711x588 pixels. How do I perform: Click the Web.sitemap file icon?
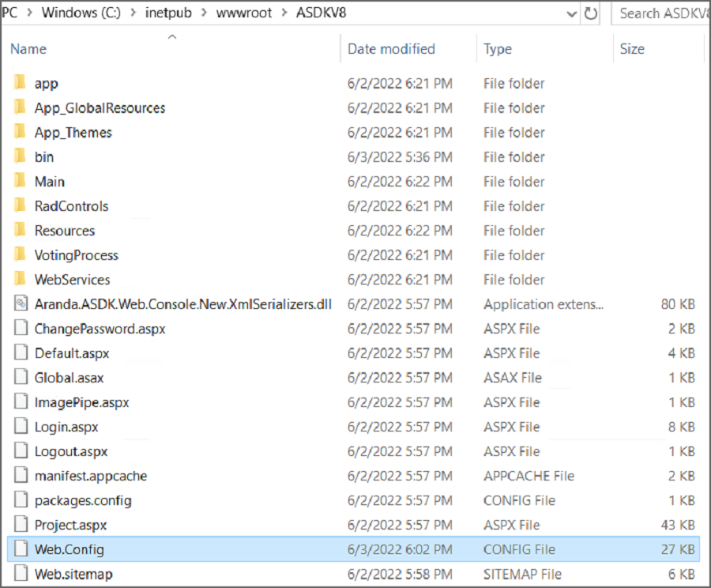[21, 573]
